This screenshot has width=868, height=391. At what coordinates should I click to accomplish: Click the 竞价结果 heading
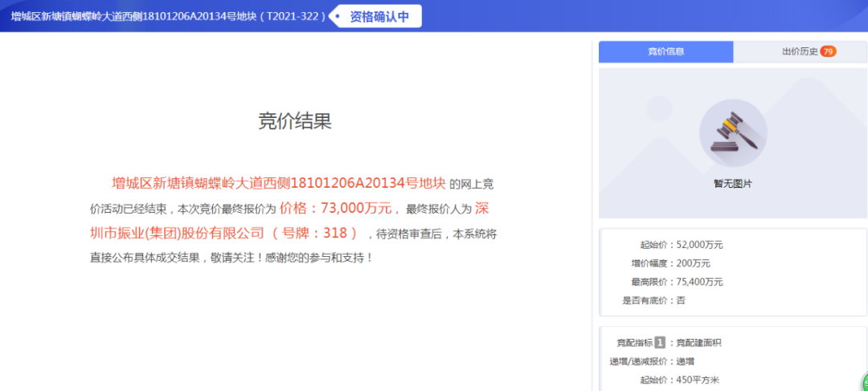pos(295,121)
